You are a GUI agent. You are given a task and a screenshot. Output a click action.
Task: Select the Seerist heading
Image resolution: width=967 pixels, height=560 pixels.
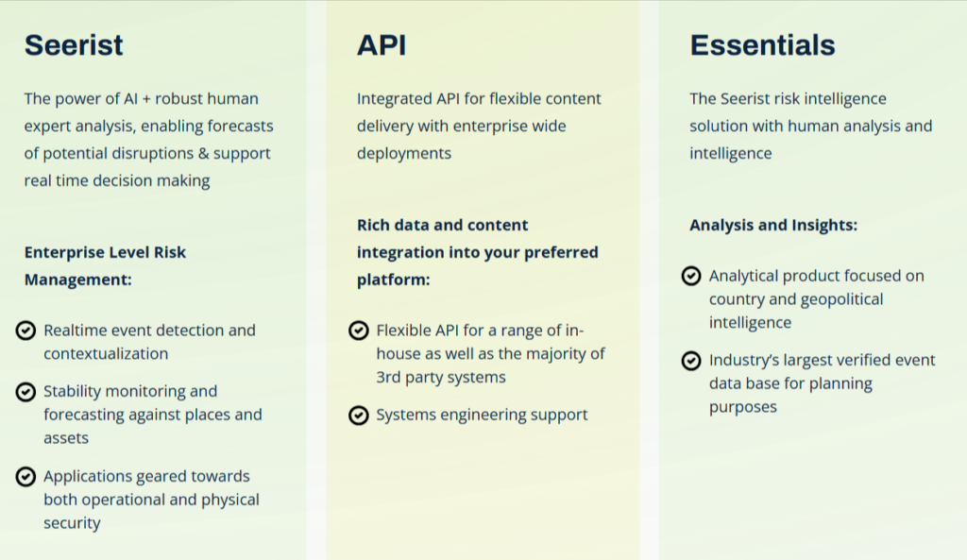(x=74, y=45)
